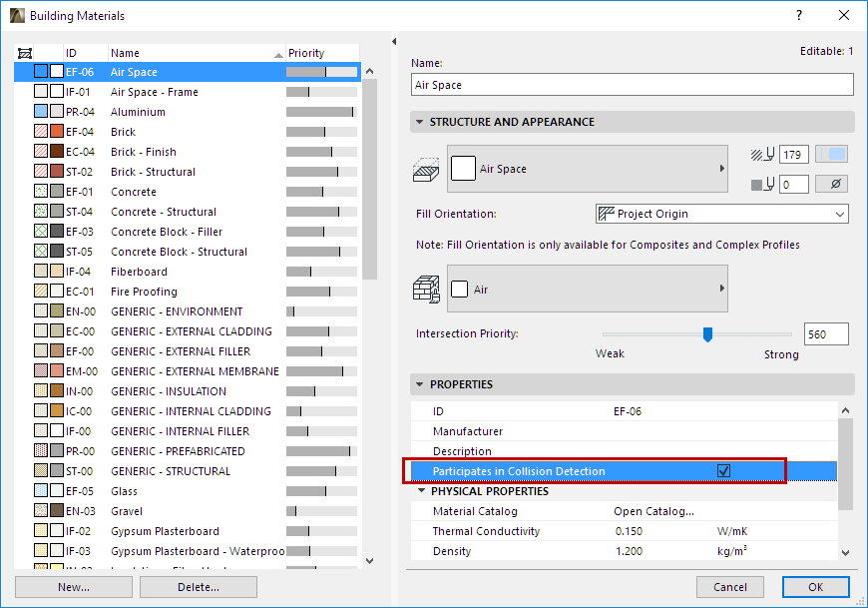Open the Air surface chooser

click(x=588, y=289)
